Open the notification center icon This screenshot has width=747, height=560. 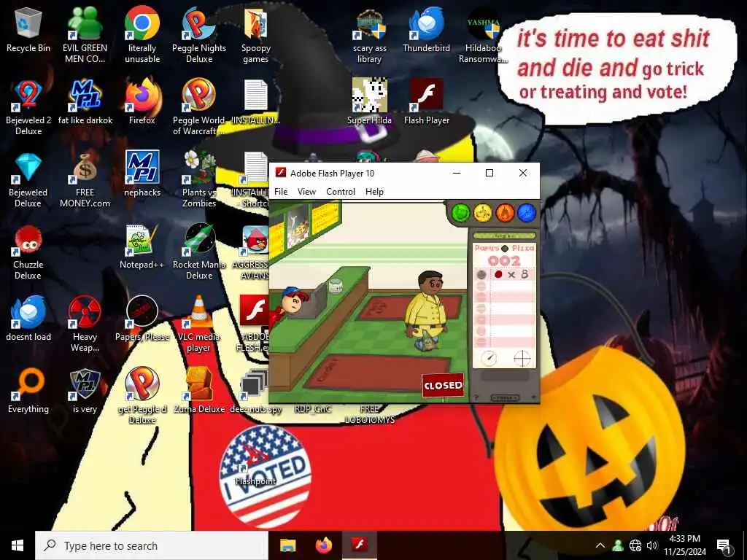click(x=724, y=545)
